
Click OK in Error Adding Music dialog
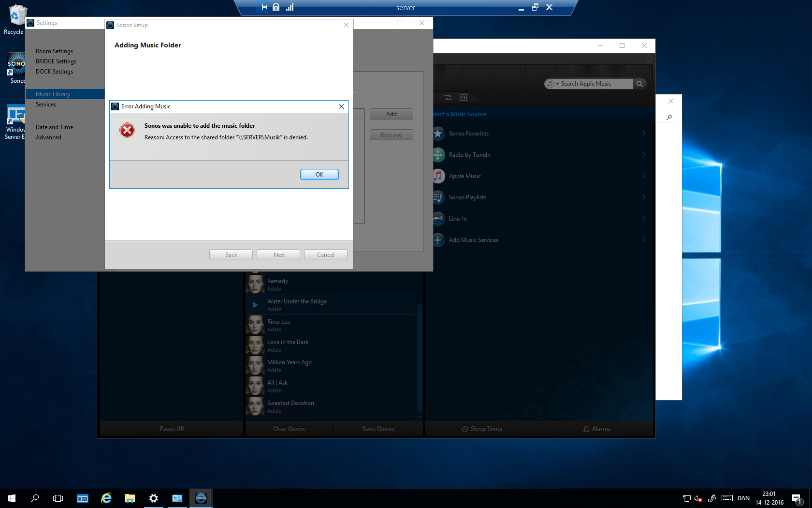pyautogui.click(x=319, y=174)
